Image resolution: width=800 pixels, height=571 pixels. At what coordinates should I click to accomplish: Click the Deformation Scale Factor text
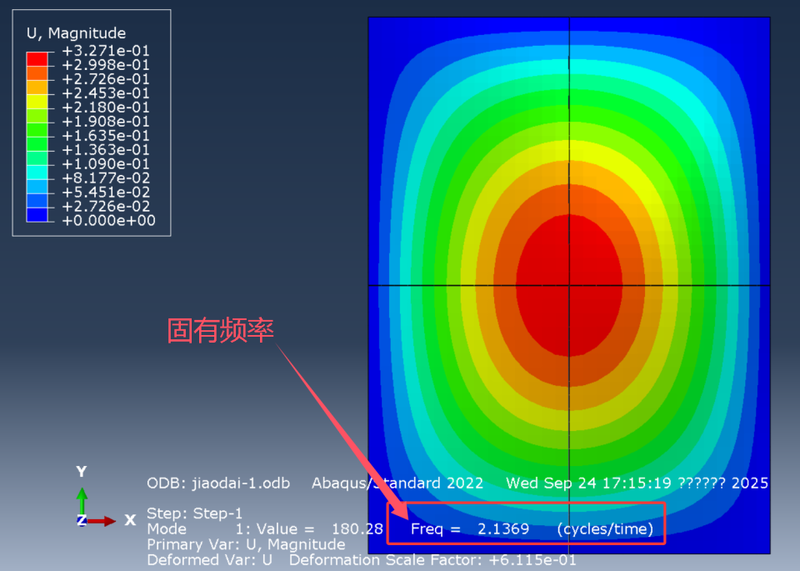click(433, 560)
